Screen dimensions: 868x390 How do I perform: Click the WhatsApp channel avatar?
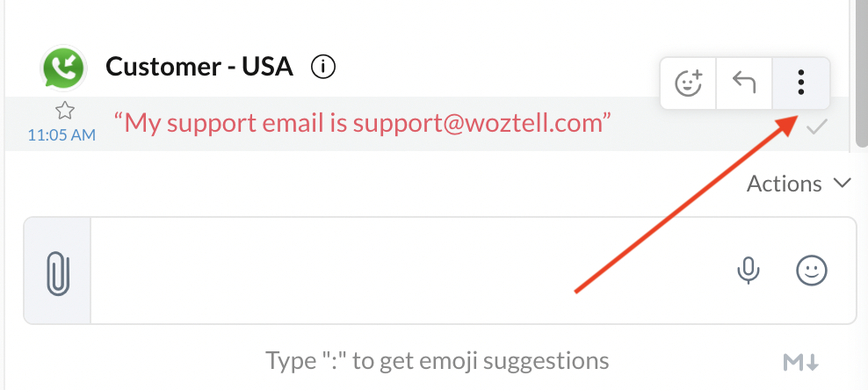tap(63, 68)
